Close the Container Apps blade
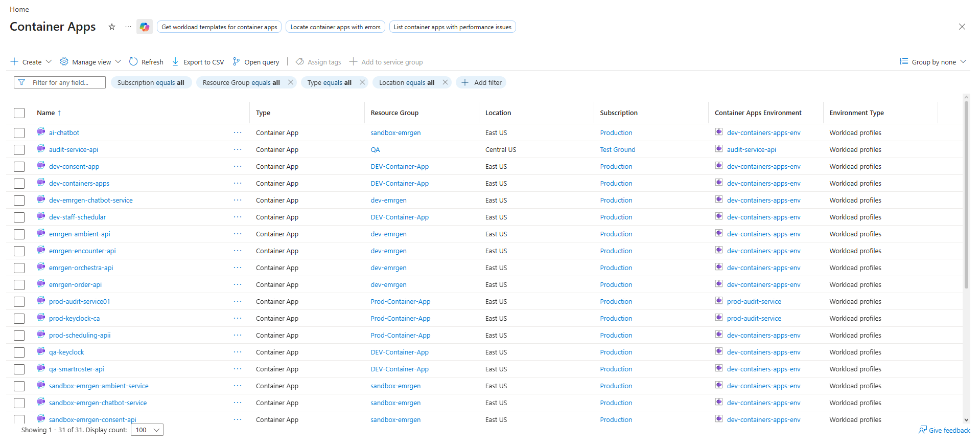 (x=962, y=27)
